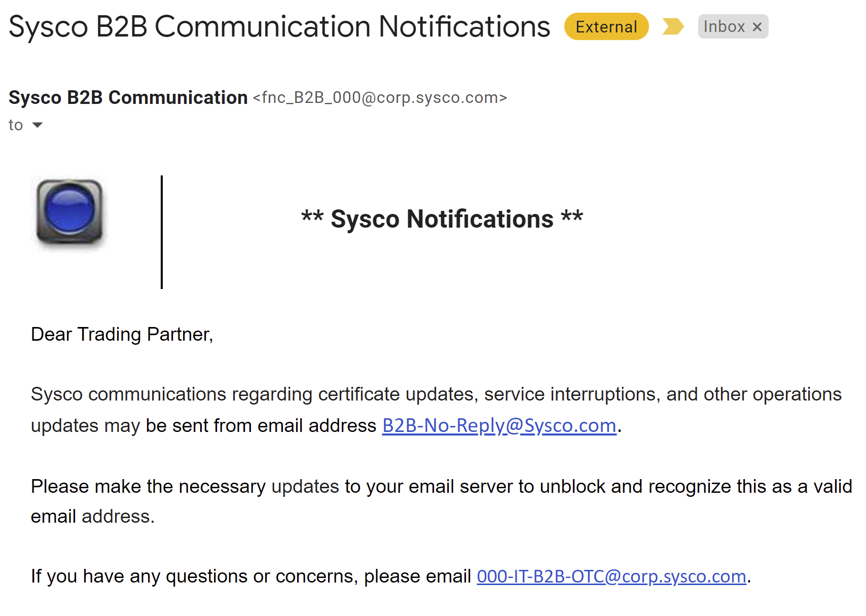Screen dimensions: 866x616
Task: Select the Inbox label text
Action: [724, 26]
